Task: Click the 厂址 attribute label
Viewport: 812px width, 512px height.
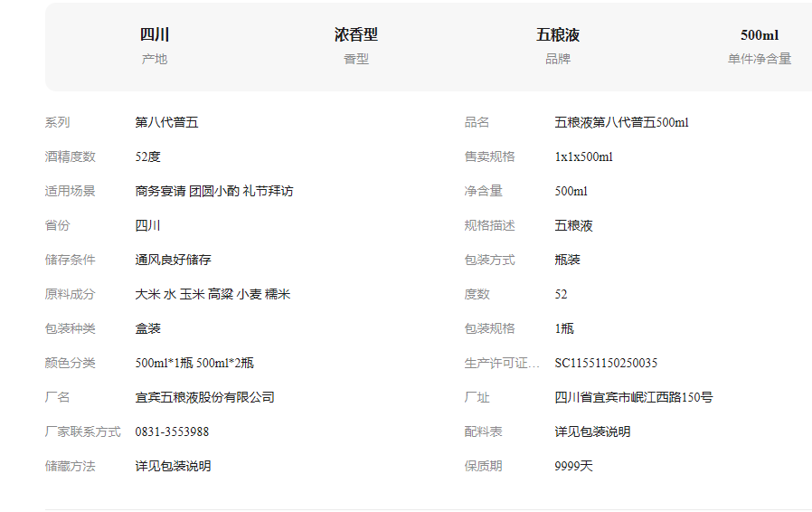Action: [x=477, y=397]
